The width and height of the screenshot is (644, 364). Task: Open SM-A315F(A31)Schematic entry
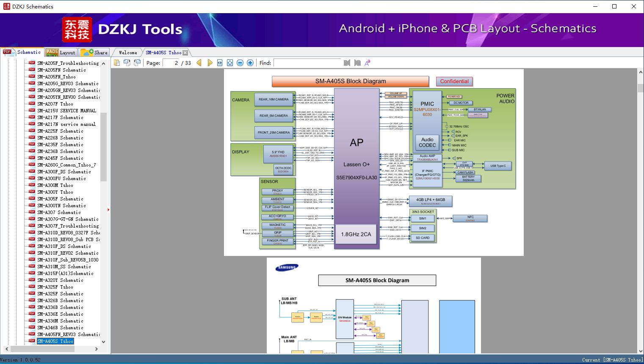tap(65, 273)
